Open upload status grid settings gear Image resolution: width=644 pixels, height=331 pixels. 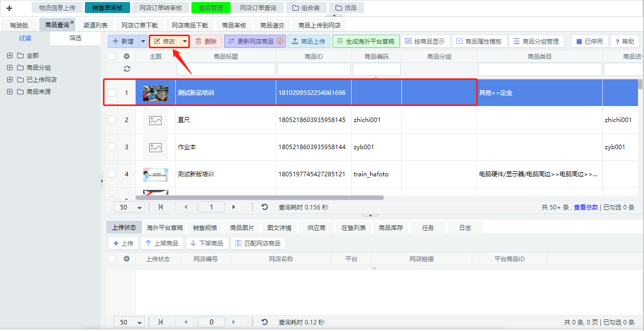point(127,259)
